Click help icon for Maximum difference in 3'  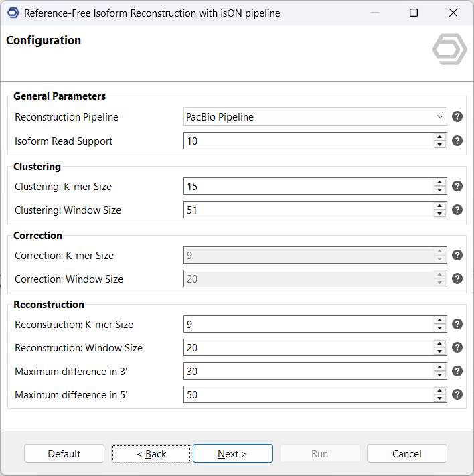click(x=457, y=371)
